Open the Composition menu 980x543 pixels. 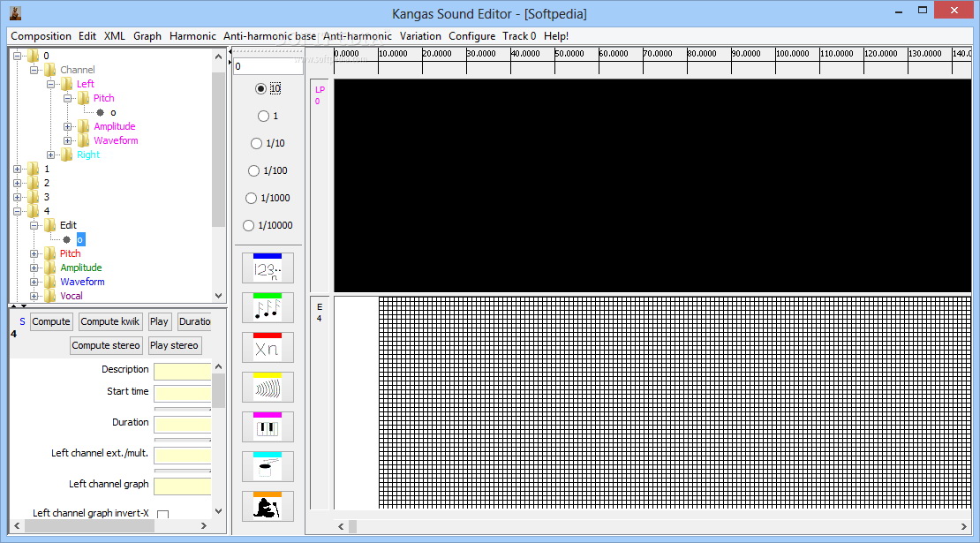41,36
